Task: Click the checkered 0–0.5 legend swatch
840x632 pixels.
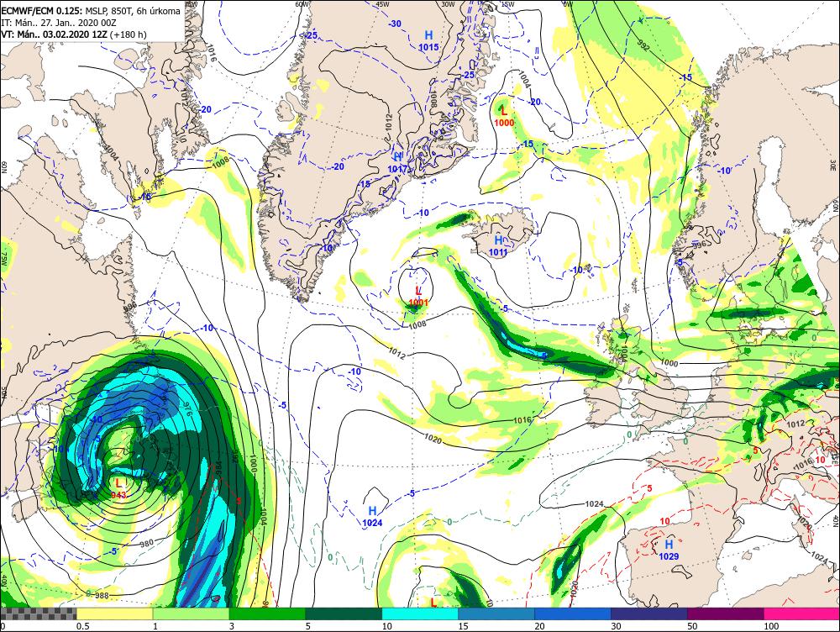Action: tap(38, 614)
